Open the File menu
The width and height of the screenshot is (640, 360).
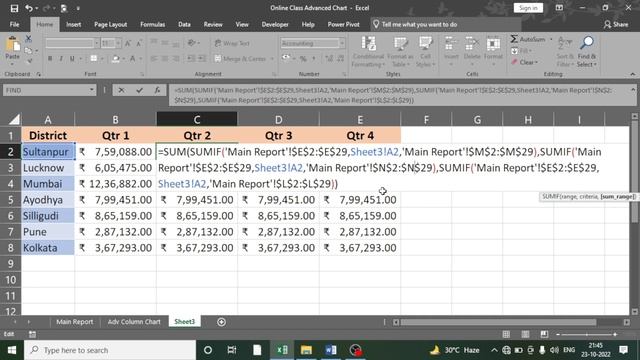tap(14, 24)
